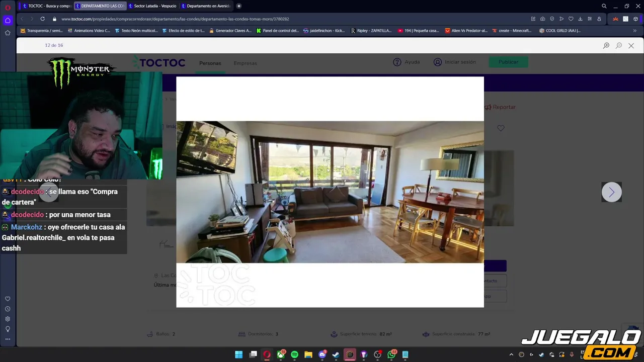Screen dimensions: 644x362
Task: Open jaidefinichon - Kick bookmark
Action: (324, 31)
